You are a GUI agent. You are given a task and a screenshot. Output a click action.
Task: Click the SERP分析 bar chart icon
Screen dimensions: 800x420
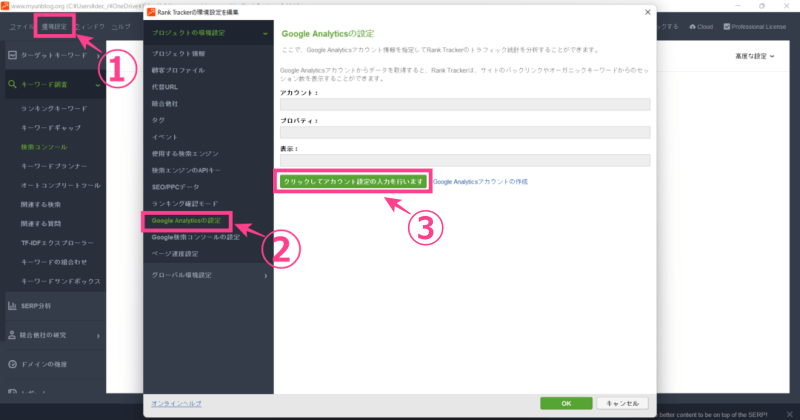(12, 306)
